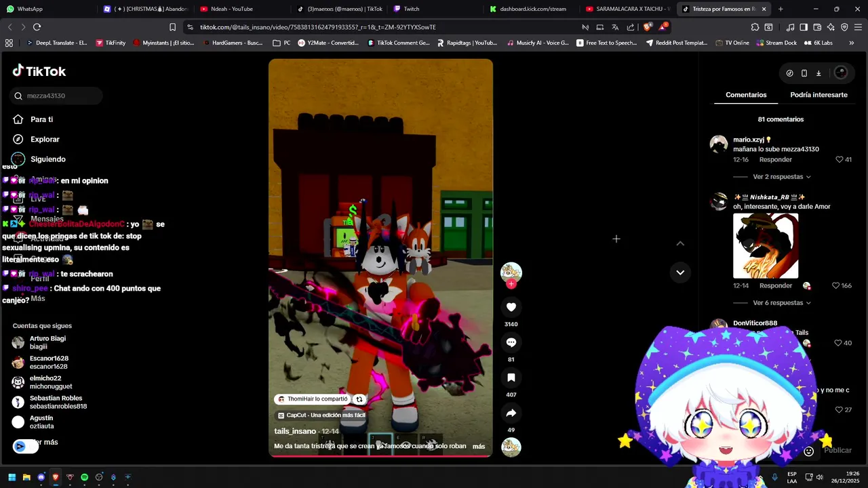Open Brave Wallet icon in toolbar
Screen dimensions: 868x488
[x=817, y=27]
